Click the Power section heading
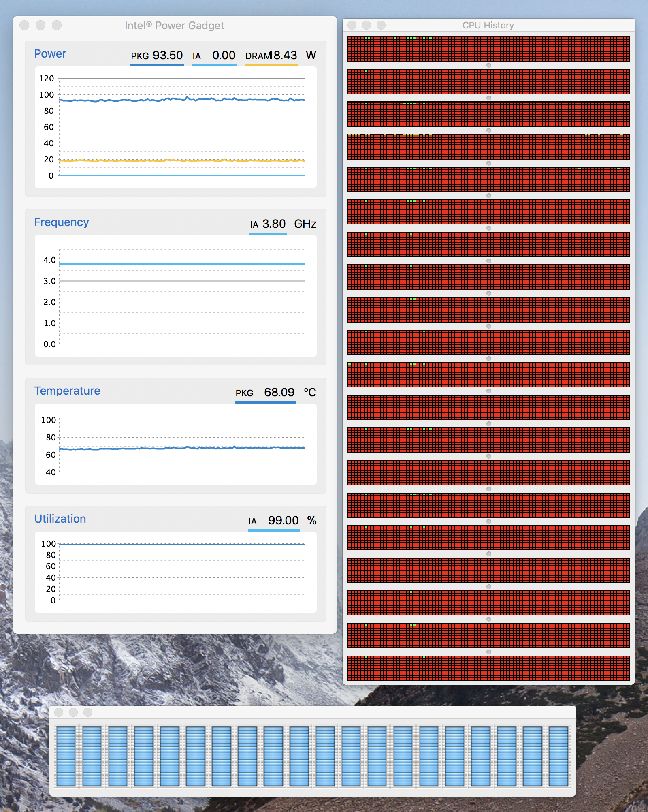 50,53
